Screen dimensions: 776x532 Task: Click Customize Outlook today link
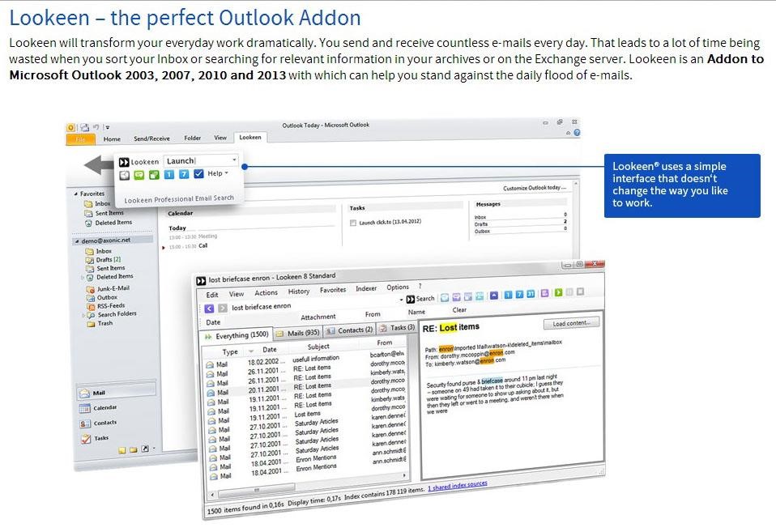pos(536,188)
